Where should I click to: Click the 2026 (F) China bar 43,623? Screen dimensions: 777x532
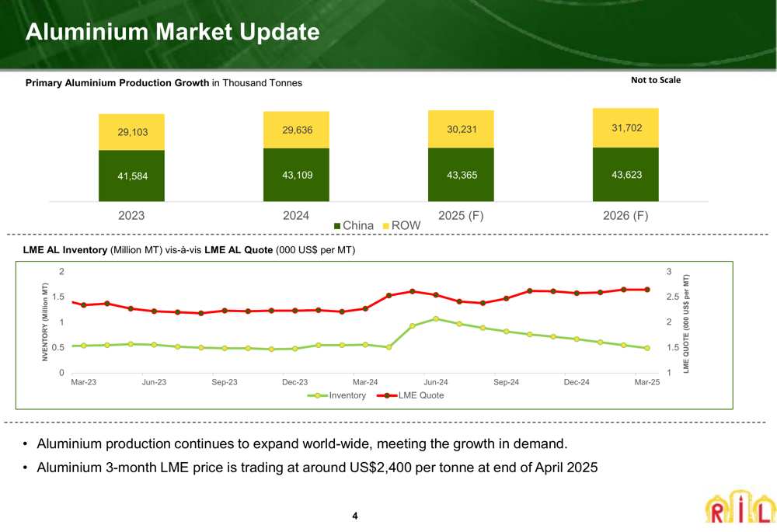click(625, 175)
